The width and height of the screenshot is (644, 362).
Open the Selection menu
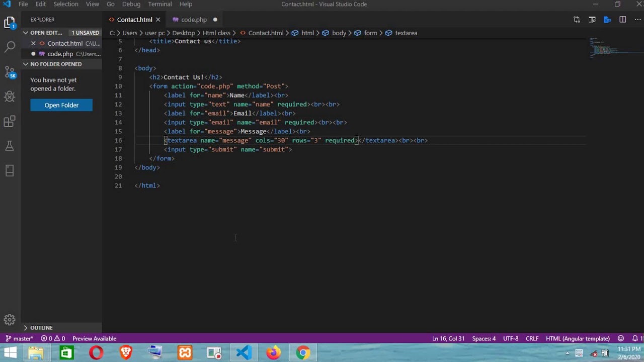coord(66,4)
